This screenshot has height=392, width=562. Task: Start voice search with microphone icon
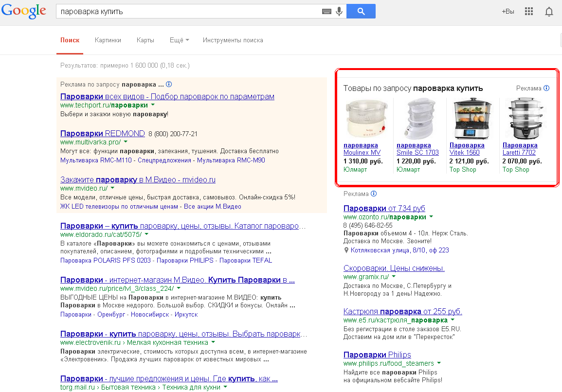(x=339, y=12)
